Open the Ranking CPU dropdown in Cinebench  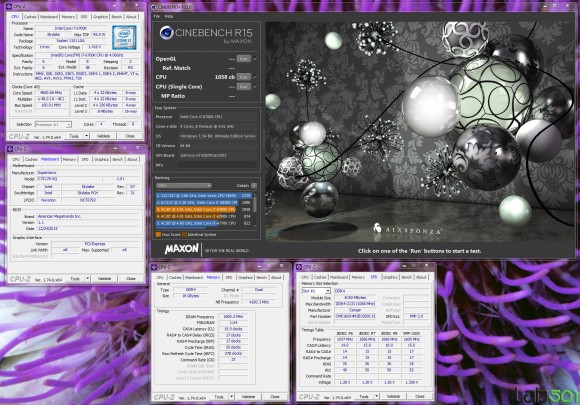pos(183,185)
